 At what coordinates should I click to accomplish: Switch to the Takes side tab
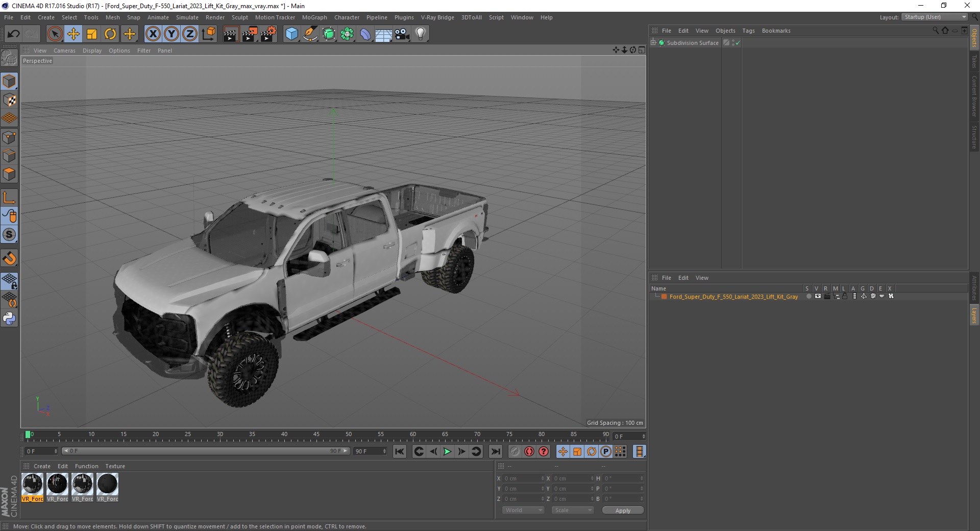[974, 61]
